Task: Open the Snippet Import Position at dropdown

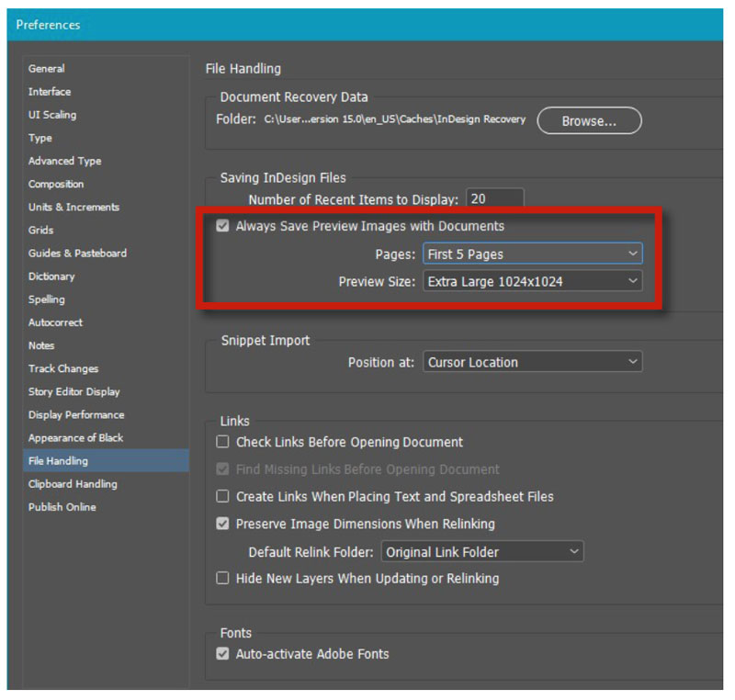Action: tap(533, 362)
